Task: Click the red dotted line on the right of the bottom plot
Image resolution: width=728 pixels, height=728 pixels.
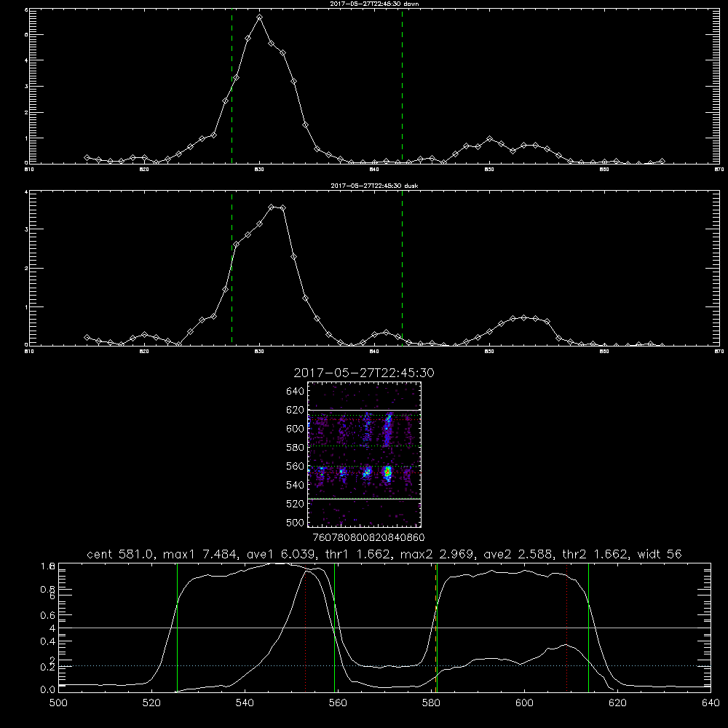Action: click(x=566, y=628)
